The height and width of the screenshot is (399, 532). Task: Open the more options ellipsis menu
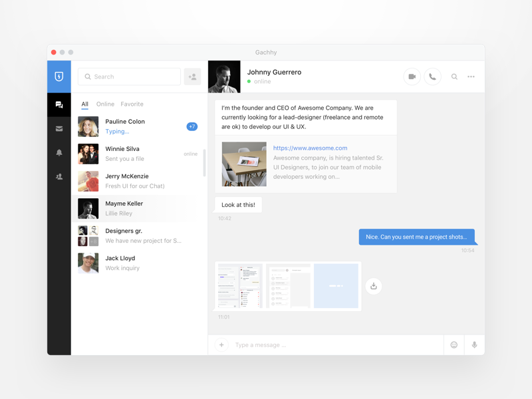coord(471,77)
